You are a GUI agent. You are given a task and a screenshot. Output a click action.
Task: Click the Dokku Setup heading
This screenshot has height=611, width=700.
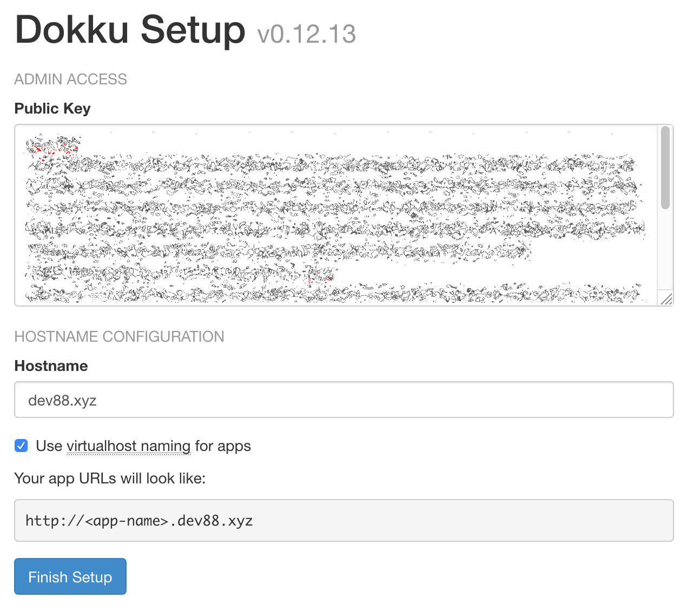130,29
